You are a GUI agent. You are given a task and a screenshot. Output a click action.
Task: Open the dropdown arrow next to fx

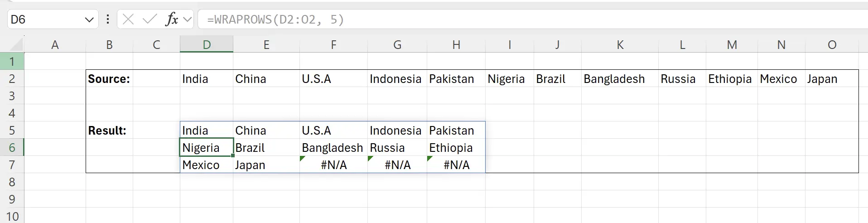(x=188, y=19)
